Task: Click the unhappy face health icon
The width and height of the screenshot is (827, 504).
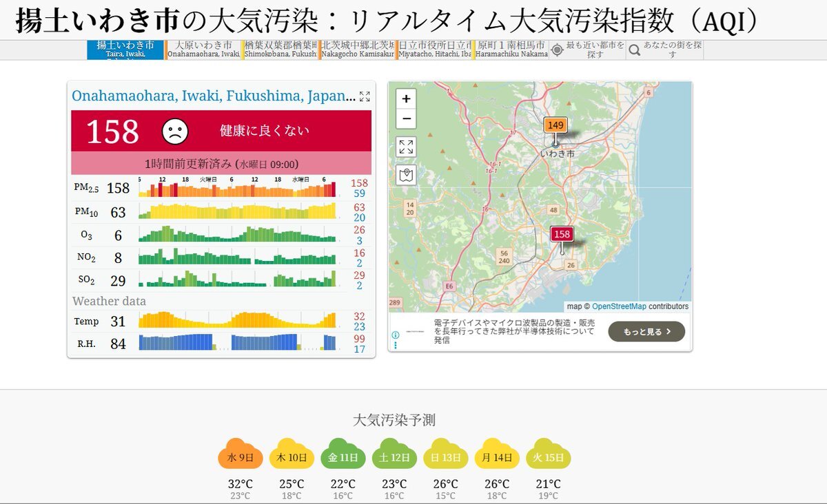Action: pos(175,132)
